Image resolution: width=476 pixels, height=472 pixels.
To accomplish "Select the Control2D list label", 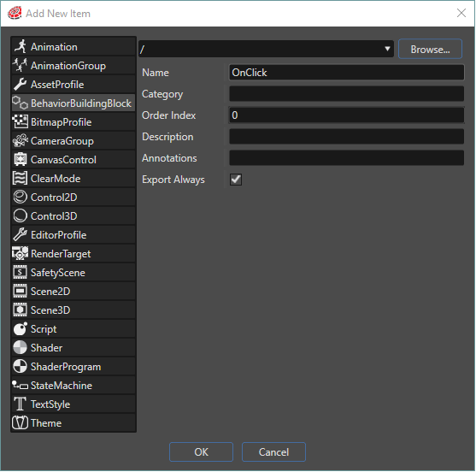I will pyautogui.click(x=54, y=198).
